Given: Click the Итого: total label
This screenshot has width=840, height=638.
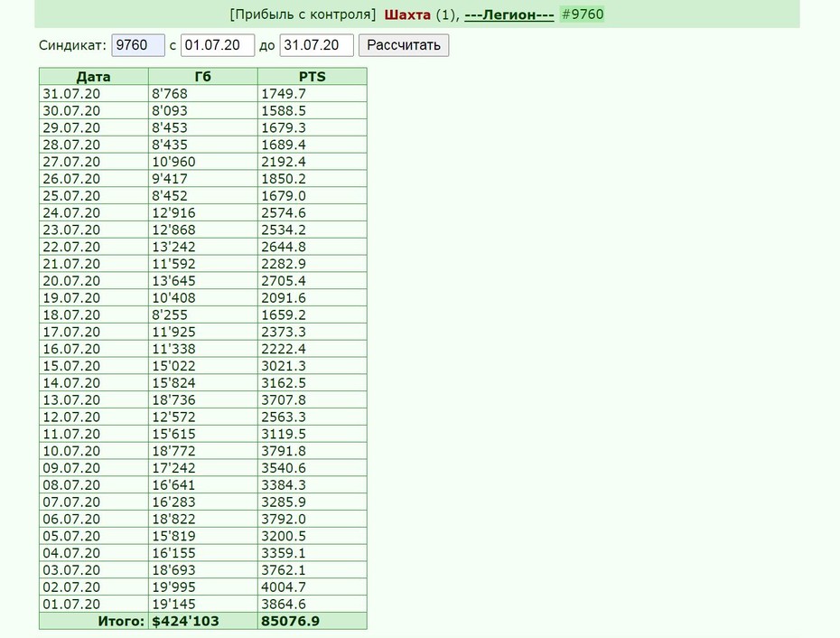Looking at the screenshot, I should [x=121, y=622].
